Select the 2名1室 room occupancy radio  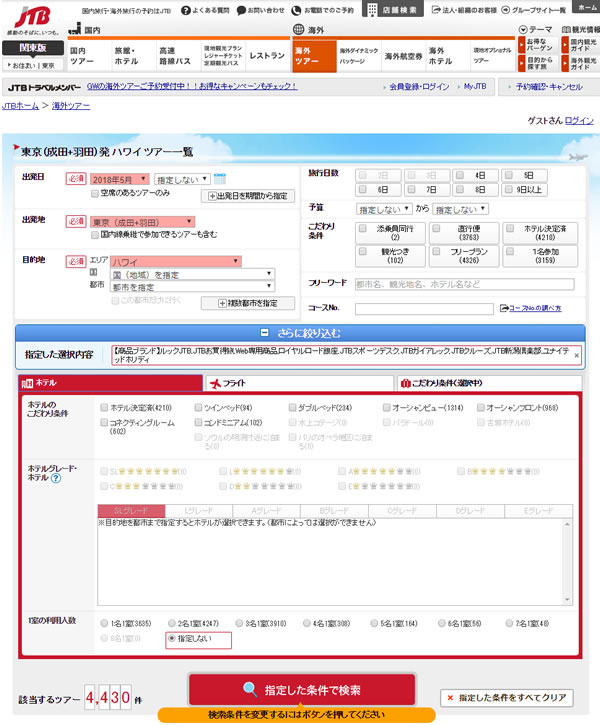point(172,622)
